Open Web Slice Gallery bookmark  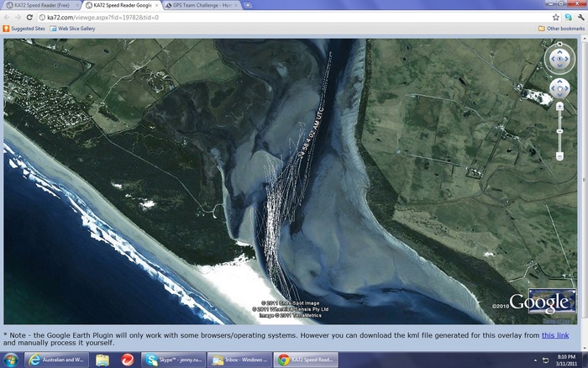point(76,28)
